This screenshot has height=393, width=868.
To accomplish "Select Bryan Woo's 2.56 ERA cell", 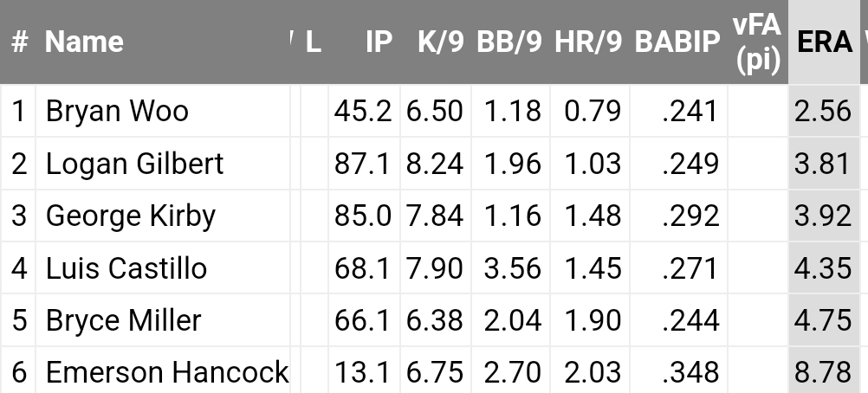I will [824, 111].
